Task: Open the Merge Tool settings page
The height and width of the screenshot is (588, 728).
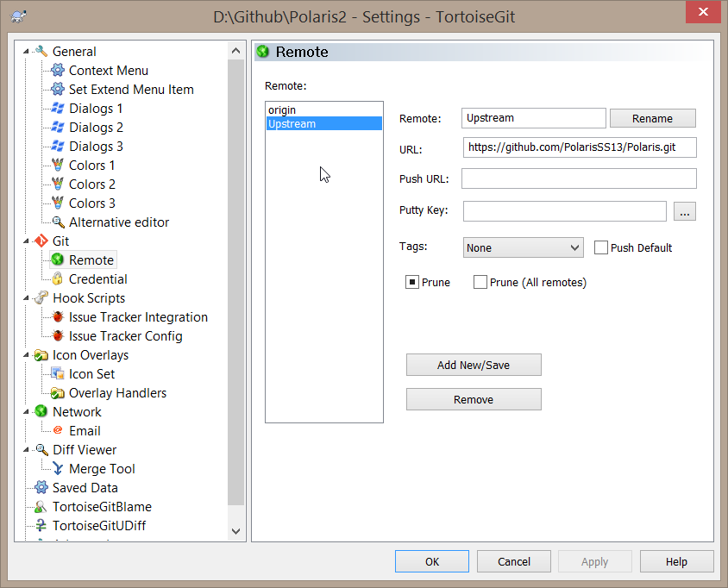Action: [102, 469]
